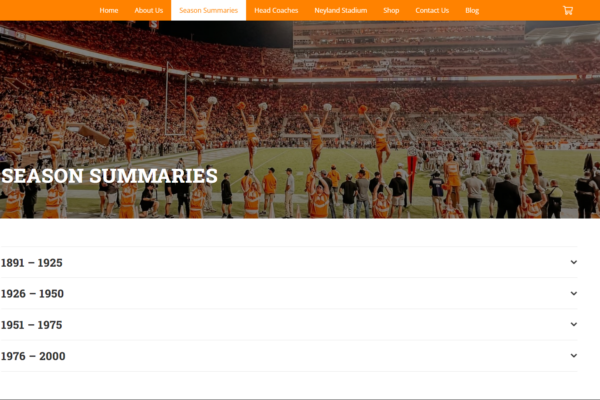Click the chevron beside 1951 – 1975
Screen dimensions: 600x400
pyautogui.click(x=574, y=324)
